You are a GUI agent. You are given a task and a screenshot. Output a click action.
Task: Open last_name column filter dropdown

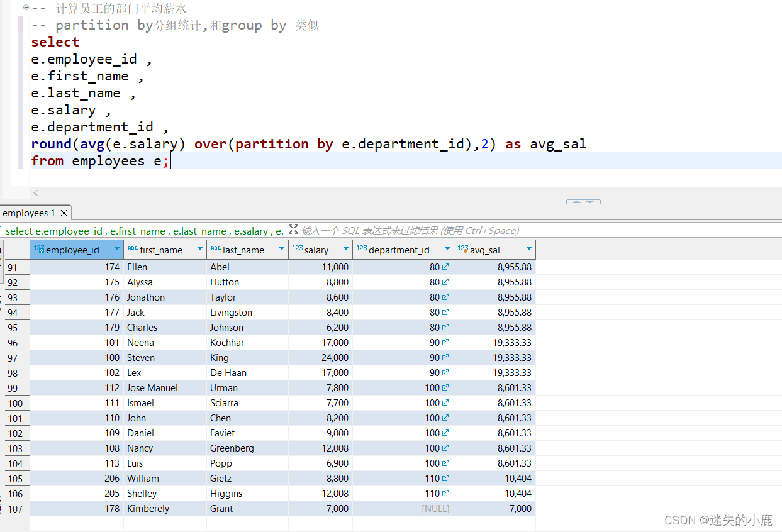282,249
